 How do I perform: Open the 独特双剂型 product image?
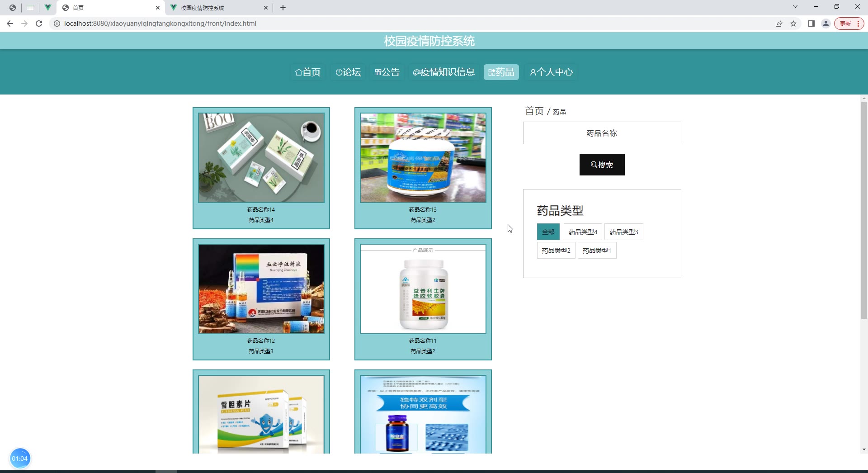(423, 414)
